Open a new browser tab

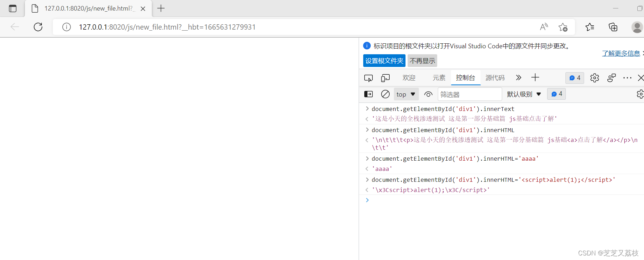click(161, 8)
